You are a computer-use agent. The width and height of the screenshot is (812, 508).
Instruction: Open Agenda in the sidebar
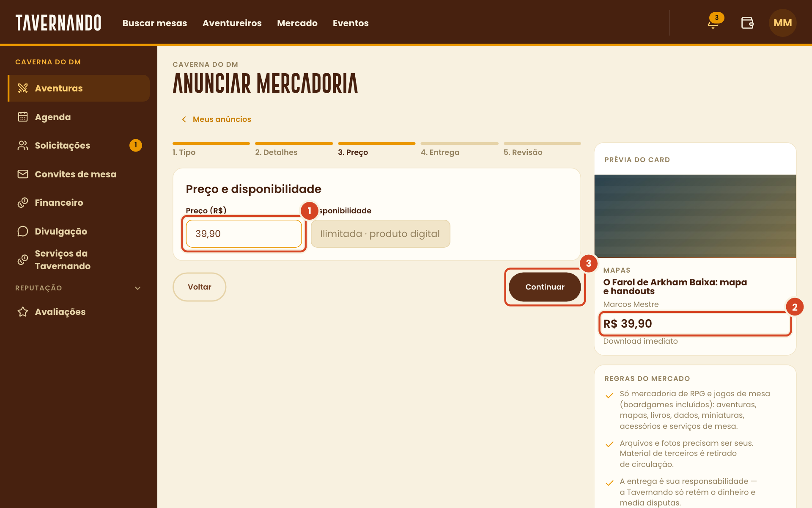tap(79, 117)
